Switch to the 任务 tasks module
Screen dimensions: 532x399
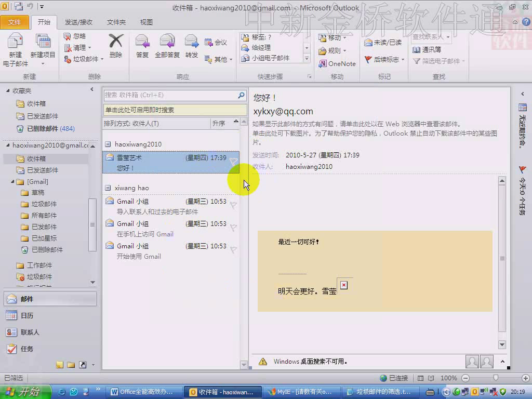[50, 349]
